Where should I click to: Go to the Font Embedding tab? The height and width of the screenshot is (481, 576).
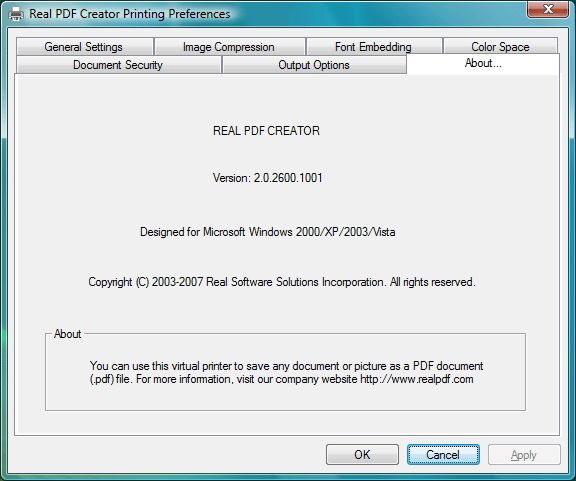(374, 47)
